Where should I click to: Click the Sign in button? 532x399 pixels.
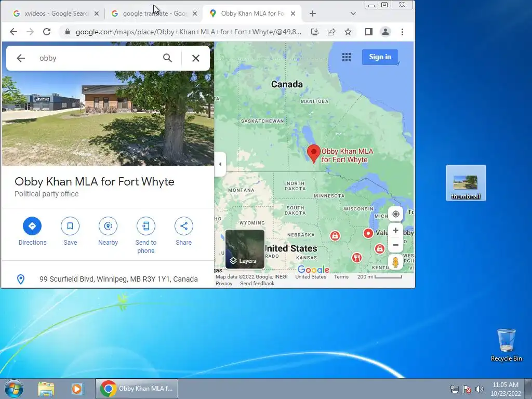click(x=380, y=57)
